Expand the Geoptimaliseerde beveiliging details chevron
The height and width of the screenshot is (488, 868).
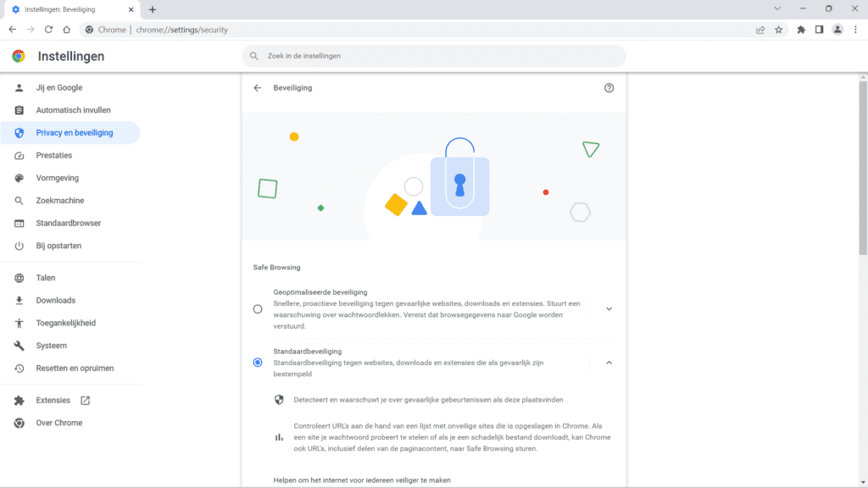coord(609,309)
